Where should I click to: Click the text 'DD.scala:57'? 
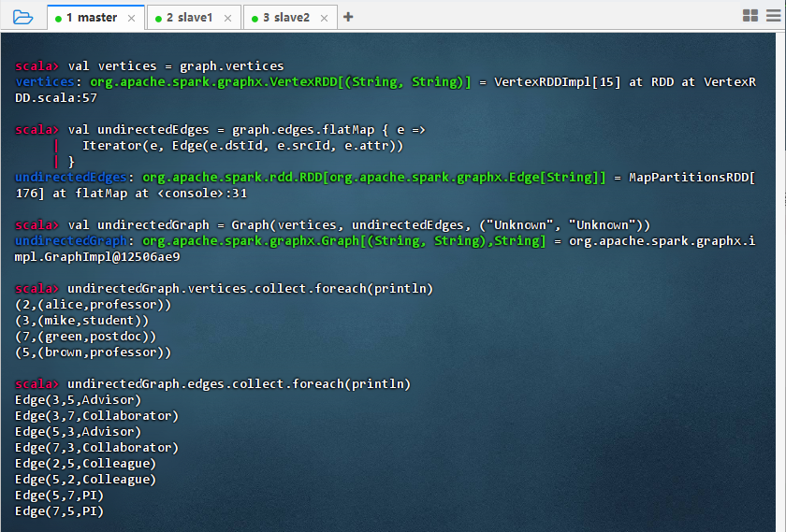(56, 97)
